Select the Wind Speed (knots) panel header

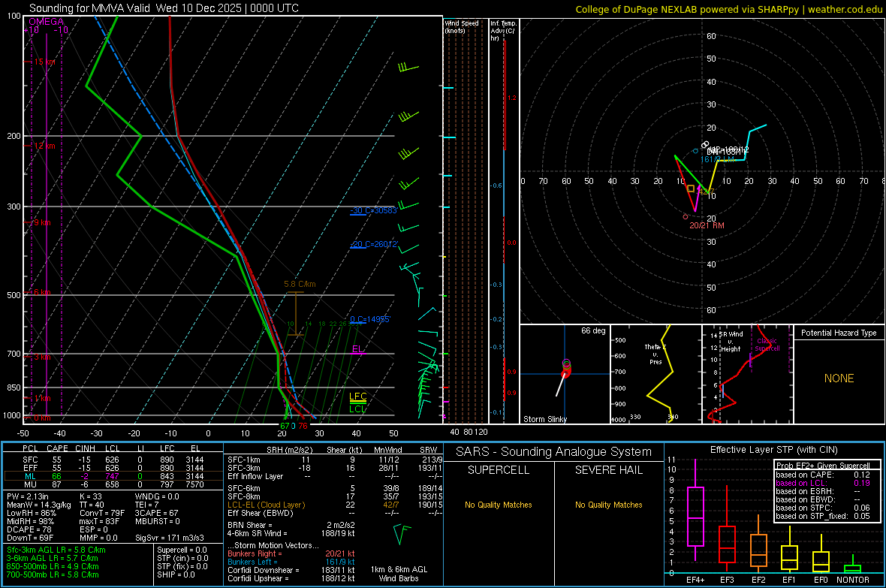[x=462, y=26]
